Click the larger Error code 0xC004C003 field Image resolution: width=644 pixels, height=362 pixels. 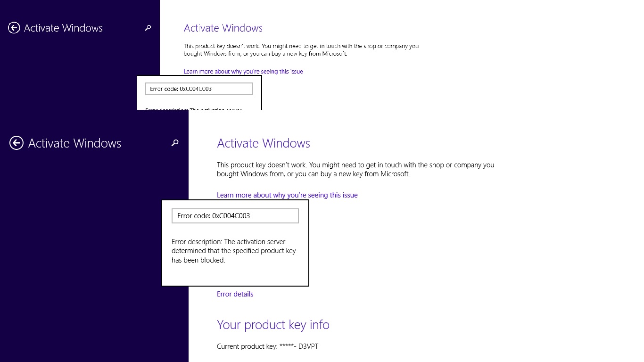tap(235, 216)
